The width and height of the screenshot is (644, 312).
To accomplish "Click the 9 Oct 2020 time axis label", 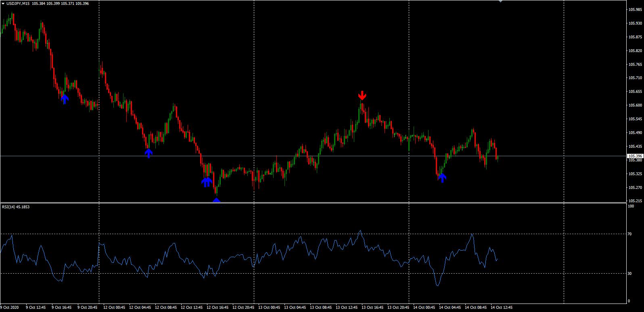I will (10, 308).
